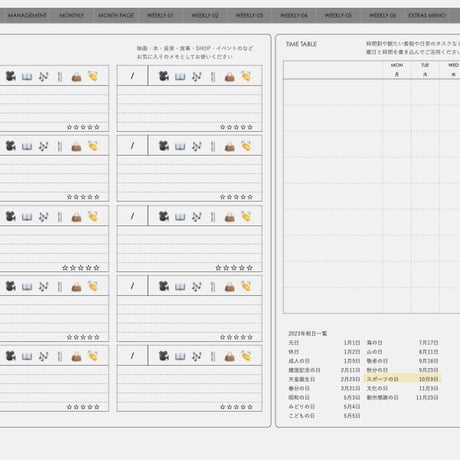Tap movie camera icon in bottom right-column card
This screenshot has height=460, width=460.
(164, 356)
